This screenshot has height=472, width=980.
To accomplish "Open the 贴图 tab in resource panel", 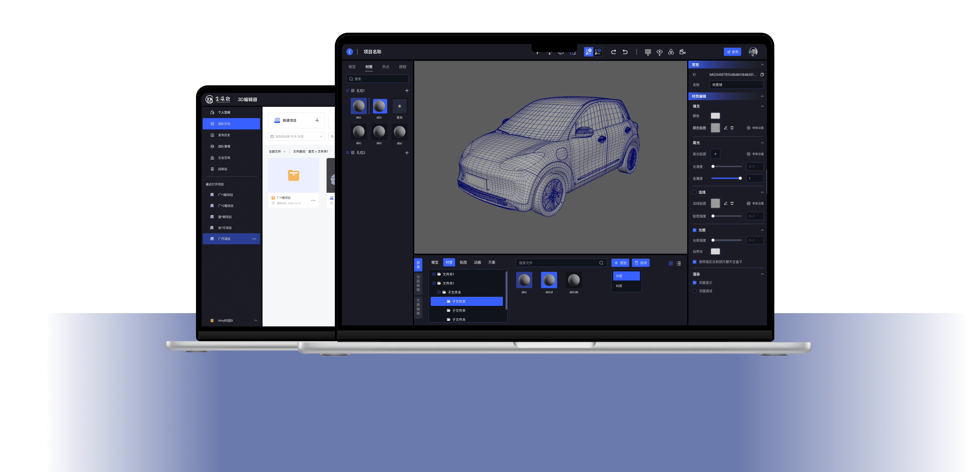I will [463, 262].
